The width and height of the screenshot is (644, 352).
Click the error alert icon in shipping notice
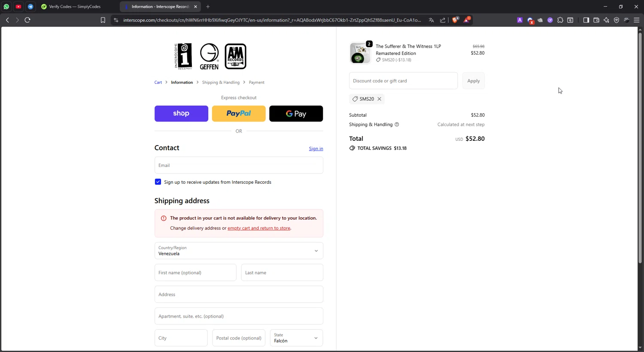tap(164, 218)
